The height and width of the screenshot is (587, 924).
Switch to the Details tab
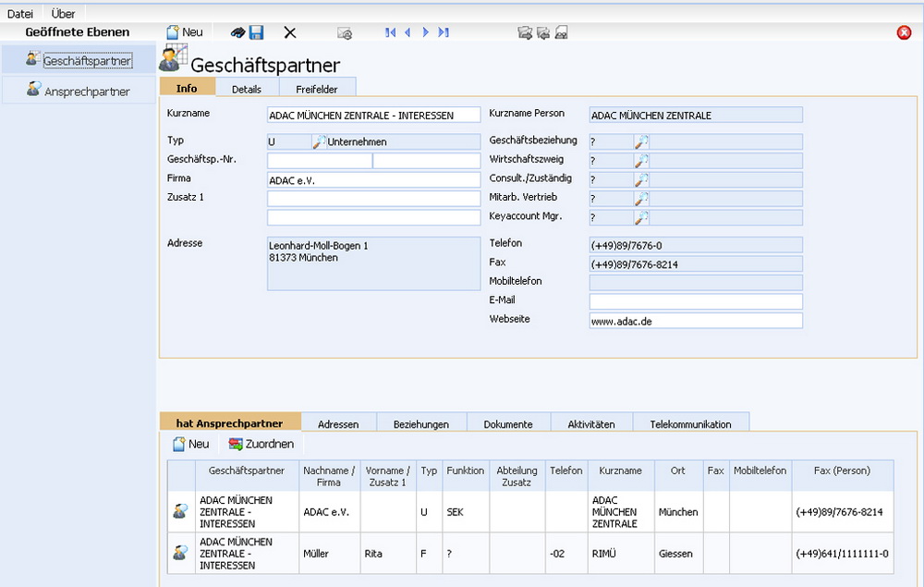(x=246, y=89)
